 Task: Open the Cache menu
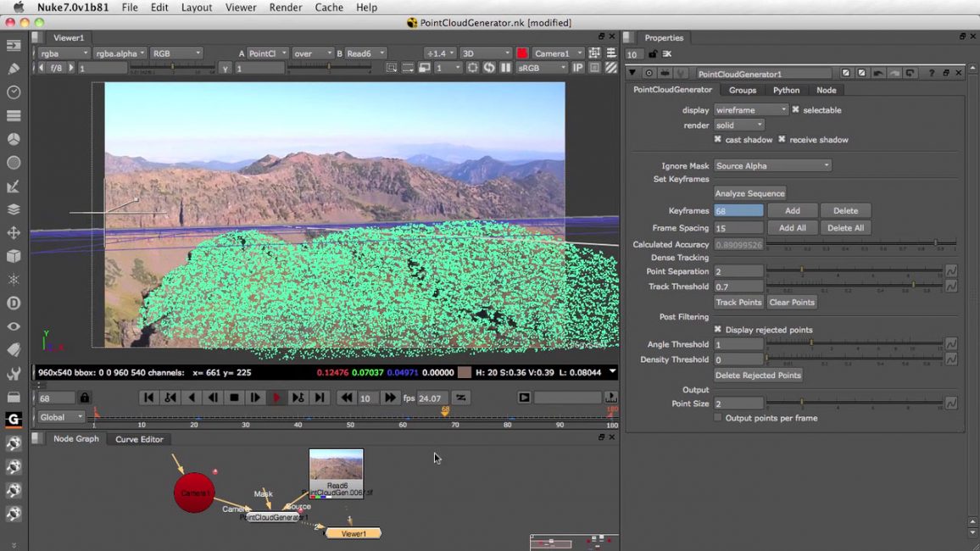329,8
